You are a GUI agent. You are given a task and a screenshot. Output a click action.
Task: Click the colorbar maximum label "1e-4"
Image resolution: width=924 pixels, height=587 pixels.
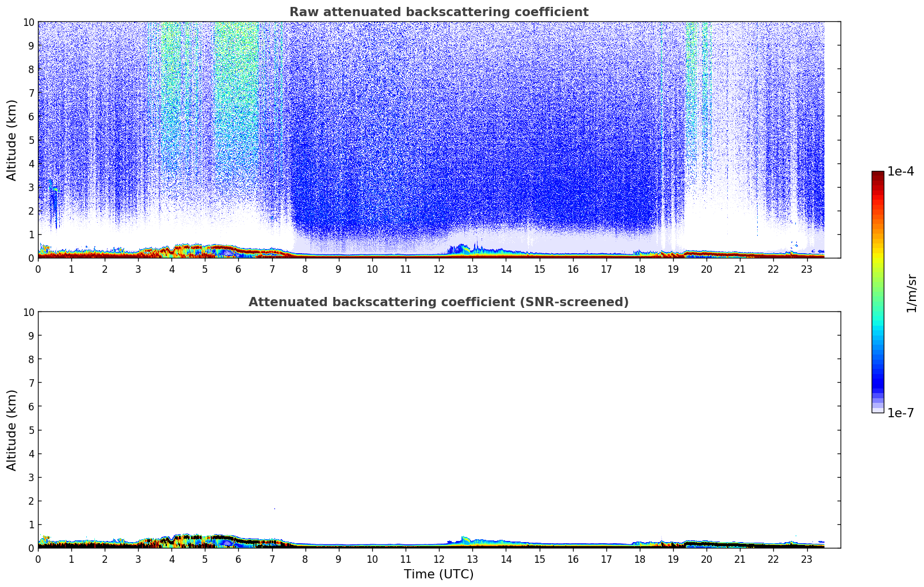click(900, 171)
